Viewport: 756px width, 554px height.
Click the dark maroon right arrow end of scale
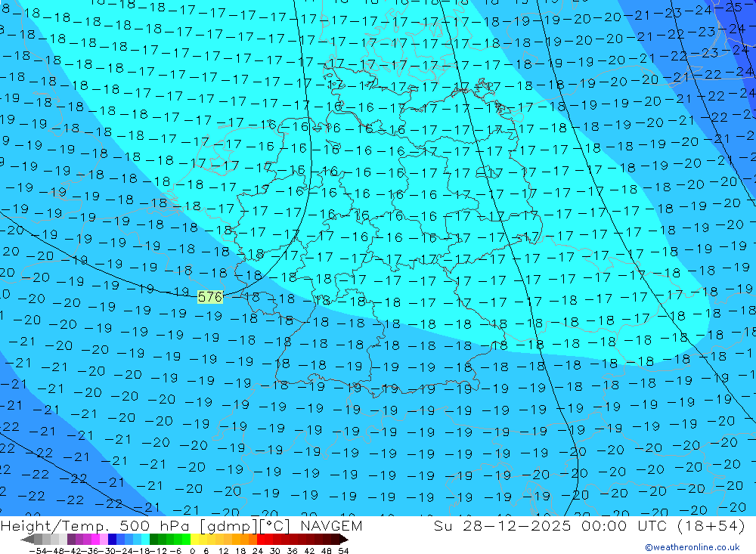click(344, 540)
